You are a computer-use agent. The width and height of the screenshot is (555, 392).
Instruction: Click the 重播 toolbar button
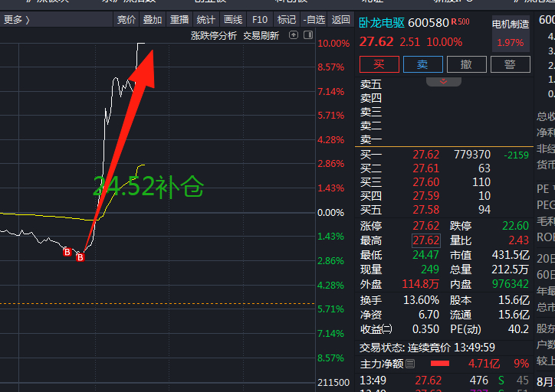[179, 20]
